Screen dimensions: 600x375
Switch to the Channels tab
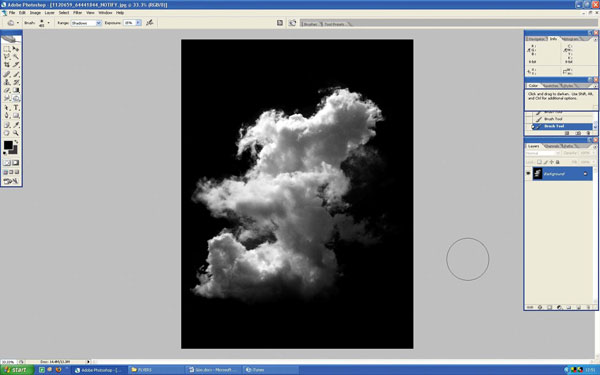551,146
